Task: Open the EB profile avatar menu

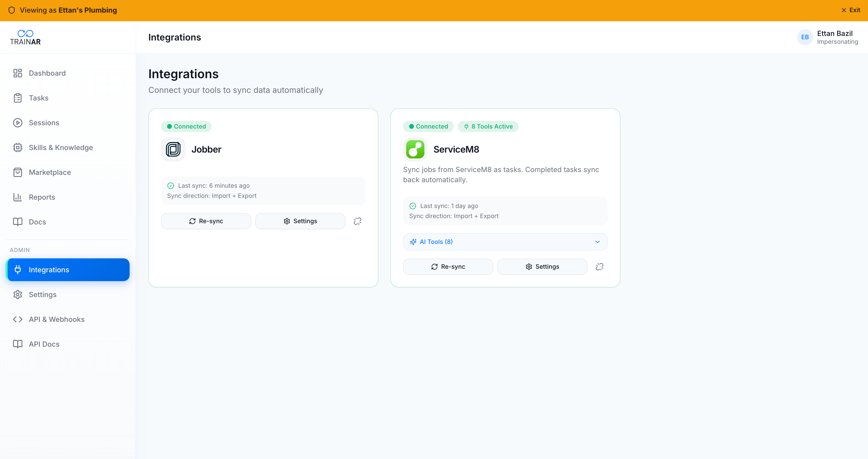Action: (805, 37)
